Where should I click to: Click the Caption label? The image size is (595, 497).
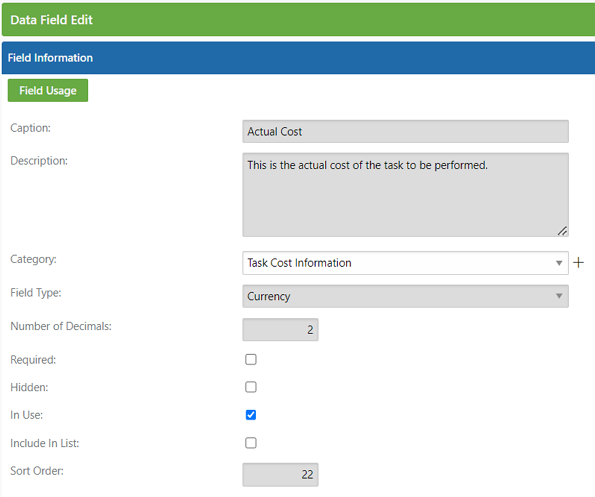[30, 128]
